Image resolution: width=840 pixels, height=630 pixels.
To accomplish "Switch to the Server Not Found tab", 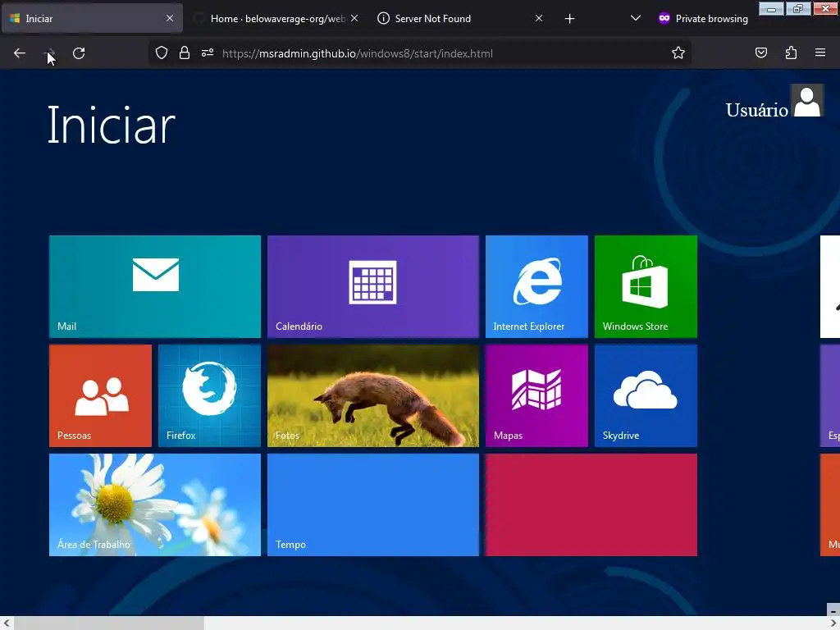I will [x=459, y=18].
